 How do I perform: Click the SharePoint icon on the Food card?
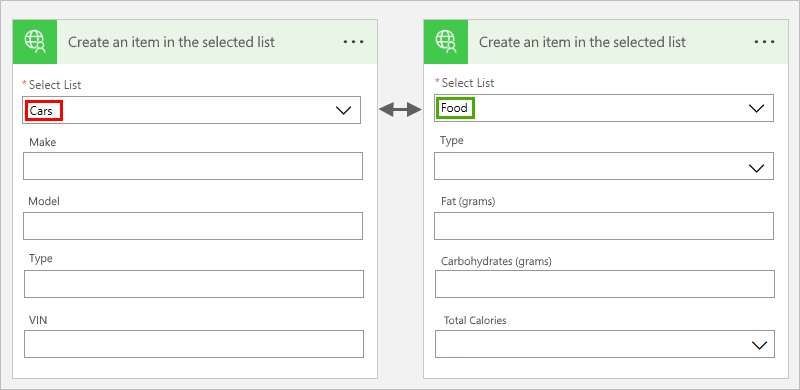(445, 42)
